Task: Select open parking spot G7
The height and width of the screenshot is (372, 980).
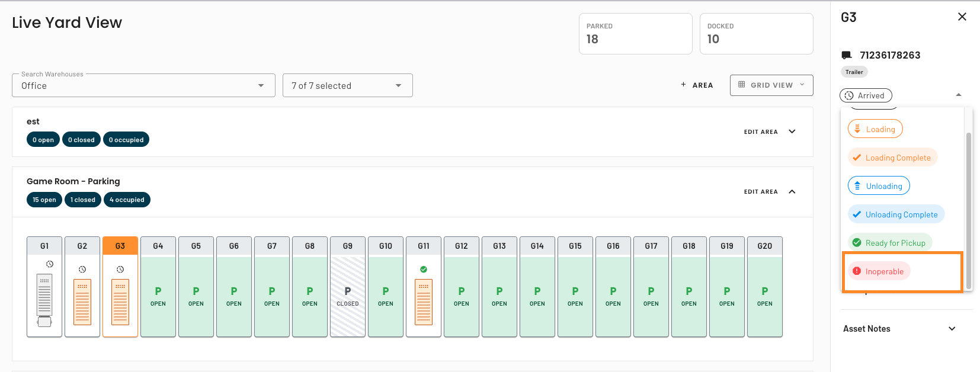Action: click(272, 287)
